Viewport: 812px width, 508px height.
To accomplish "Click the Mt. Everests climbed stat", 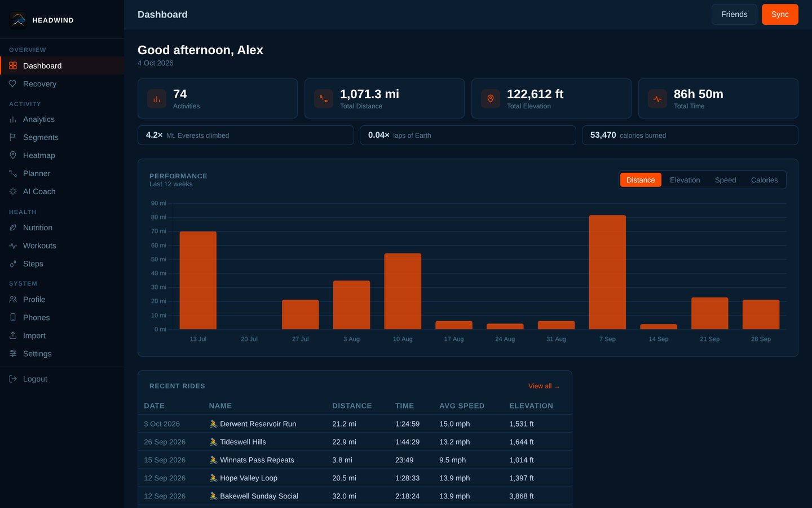I will [x=246, y=135].
